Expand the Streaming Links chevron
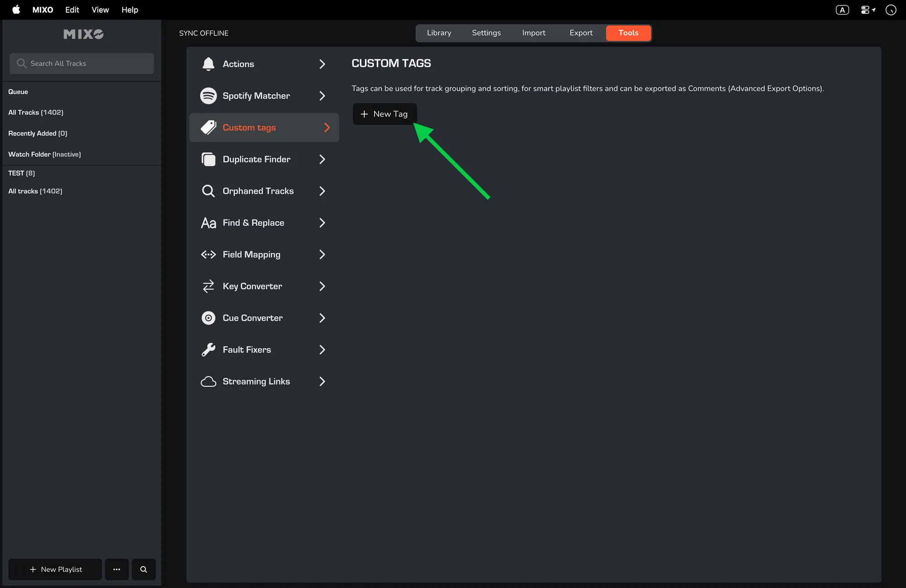The image size is (906, 588). 322,382
